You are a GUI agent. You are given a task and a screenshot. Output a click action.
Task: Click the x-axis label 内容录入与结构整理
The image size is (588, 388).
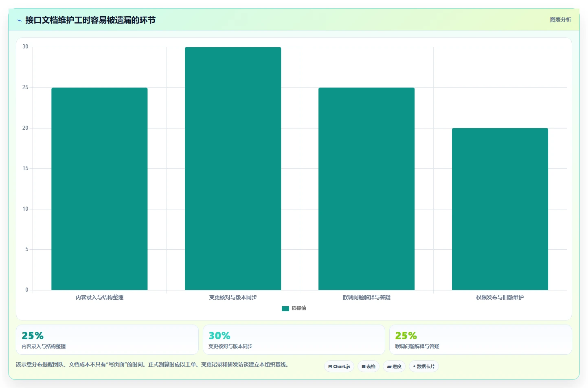tap(99, 297)
